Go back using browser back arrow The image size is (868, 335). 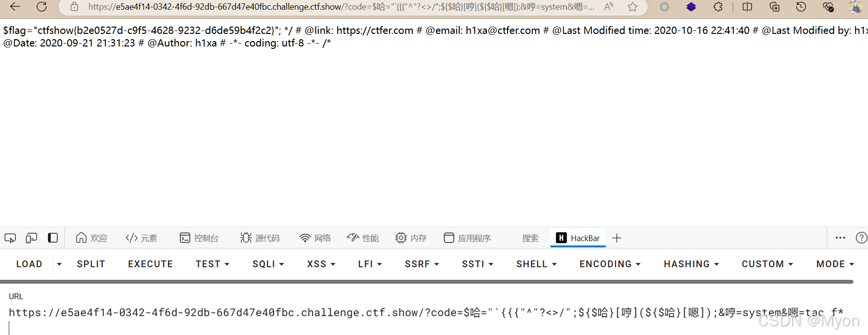coord(15,7)
